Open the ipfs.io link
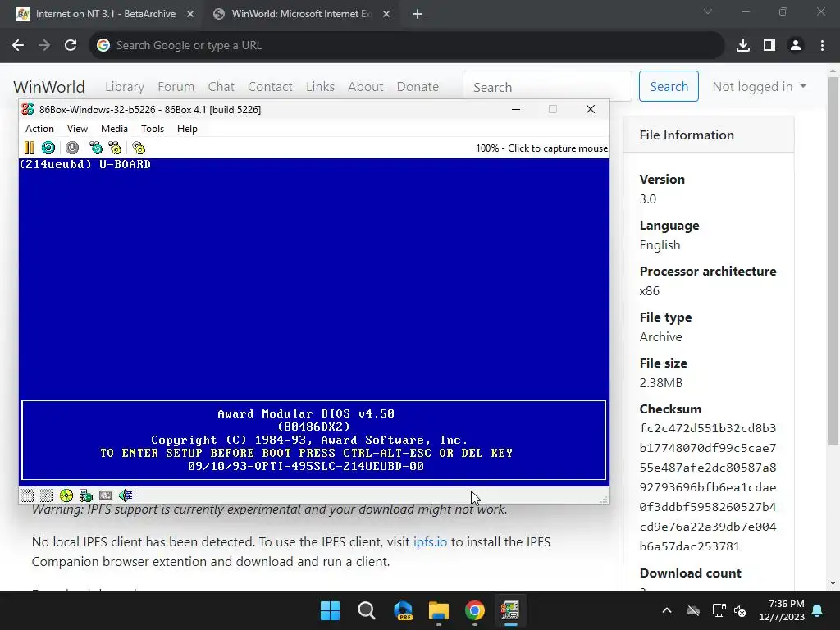Viewport: 840px width, 630px height. pyautogui.click(x=430, y=541)
